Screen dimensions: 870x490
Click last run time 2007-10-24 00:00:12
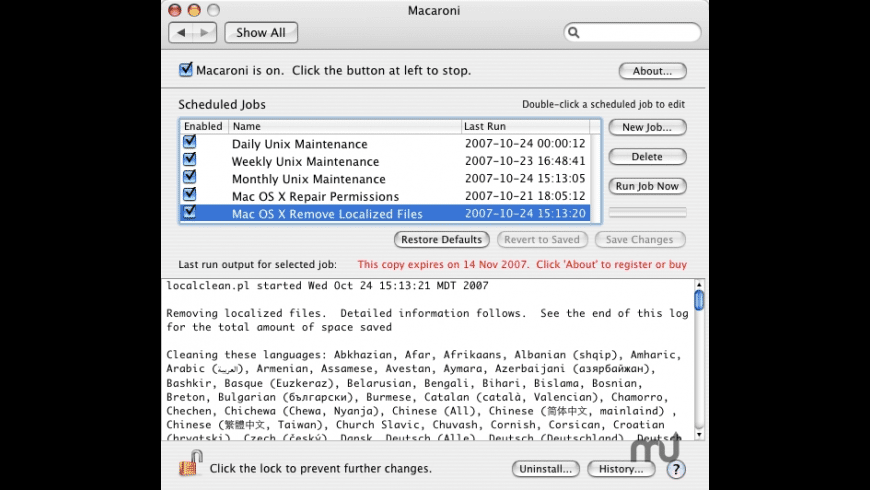tap(525, 144)
